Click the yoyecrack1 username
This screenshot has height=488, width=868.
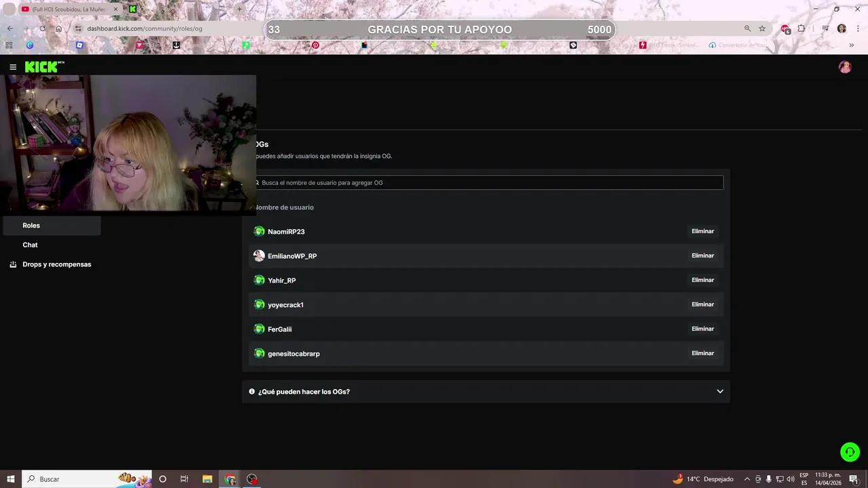285,305
